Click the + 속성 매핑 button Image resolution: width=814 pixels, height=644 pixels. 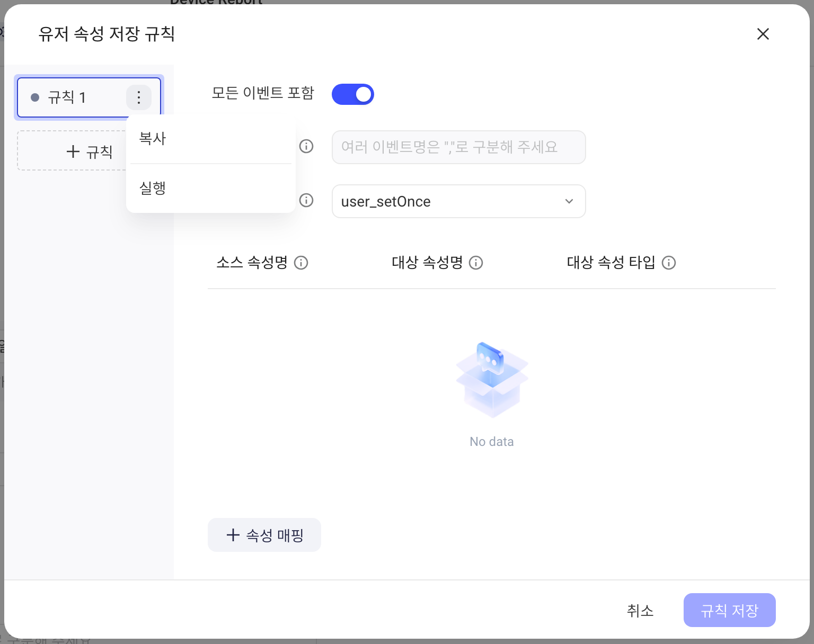264,535
